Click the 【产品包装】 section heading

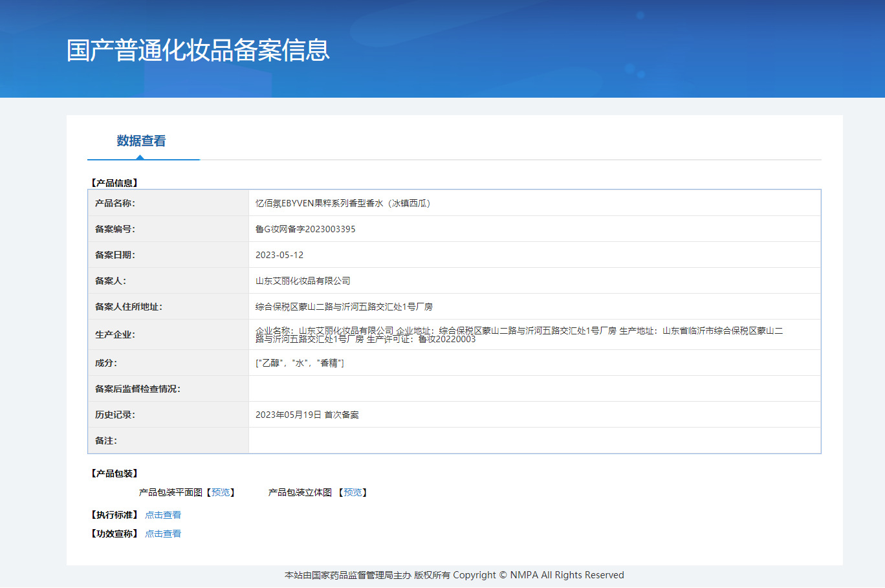tap(115, 474)
